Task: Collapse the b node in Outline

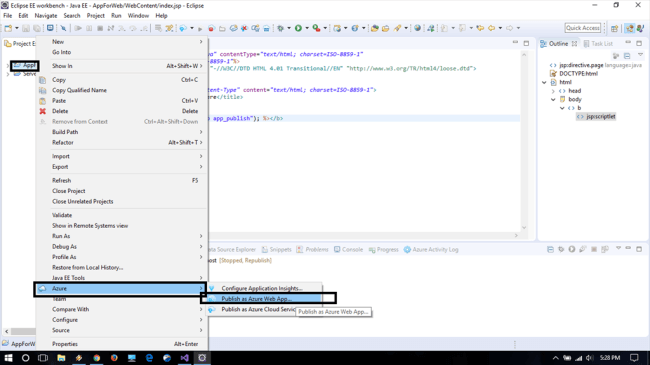Action: click(562, 108)
